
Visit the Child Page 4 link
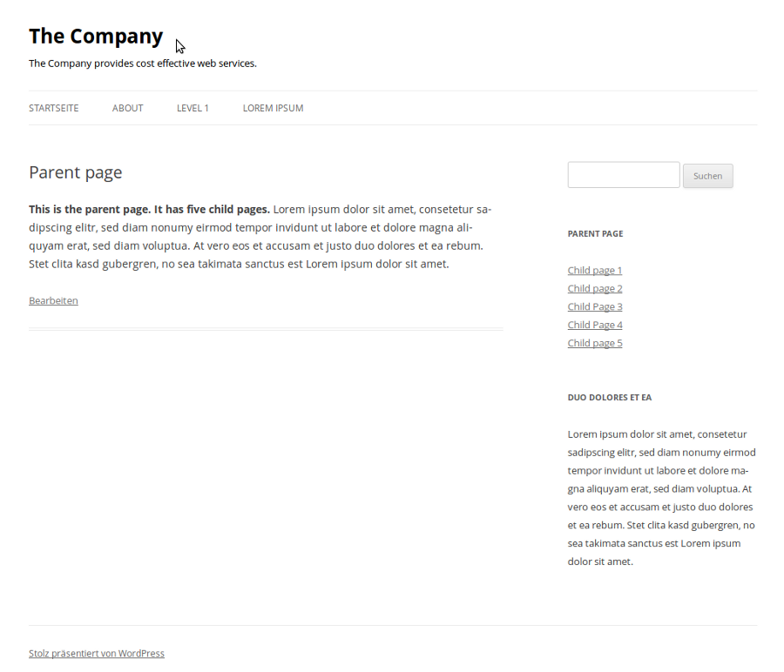pos(594,325)
